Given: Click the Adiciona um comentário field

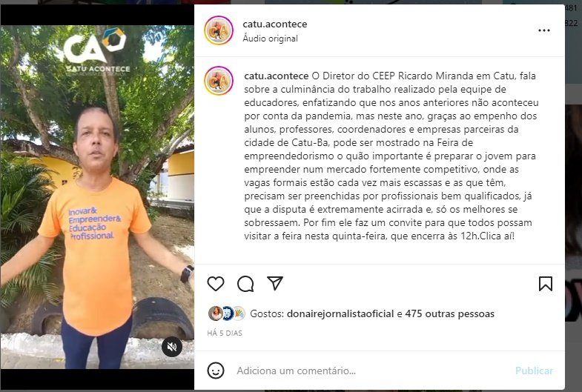Looking at the screenshot, I should (x=371, y=371).
